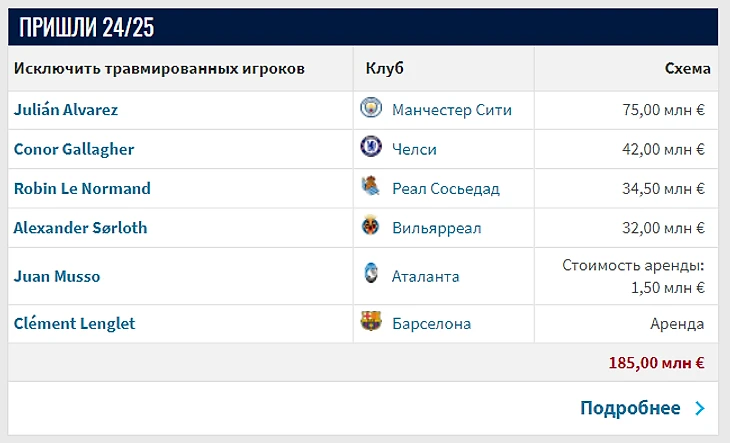Open the Манчестер Сити club link

452,110
